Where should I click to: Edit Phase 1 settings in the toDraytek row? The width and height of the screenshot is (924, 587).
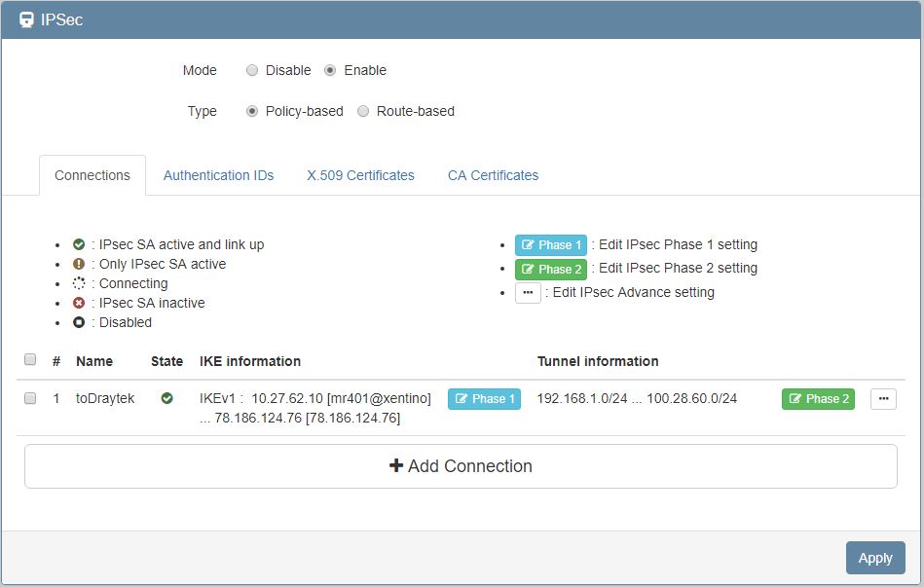click(x=484, y=398)
